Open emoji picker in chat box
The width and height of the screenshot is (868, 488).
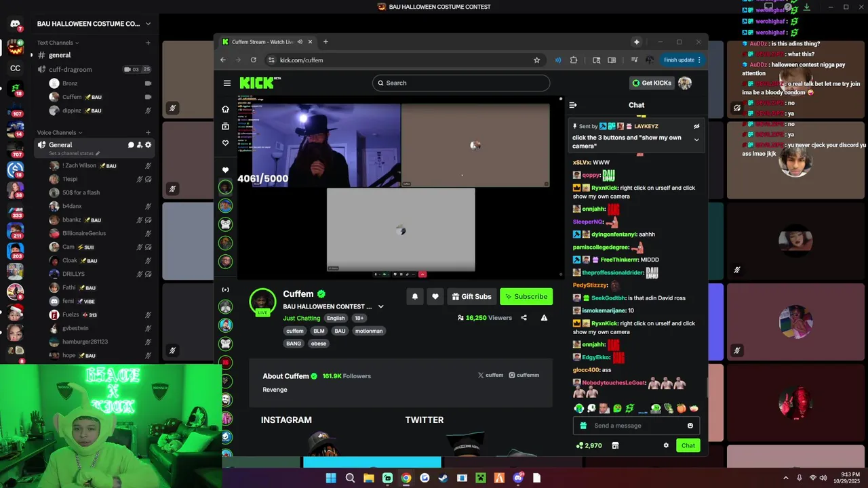tap(690, 426)
